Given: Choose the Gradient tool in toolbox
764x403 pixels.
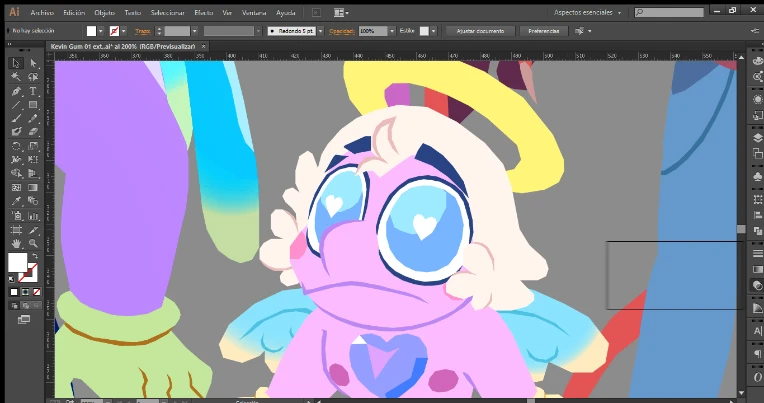Looking at the screenshot, I should click(x=33, y=187).
